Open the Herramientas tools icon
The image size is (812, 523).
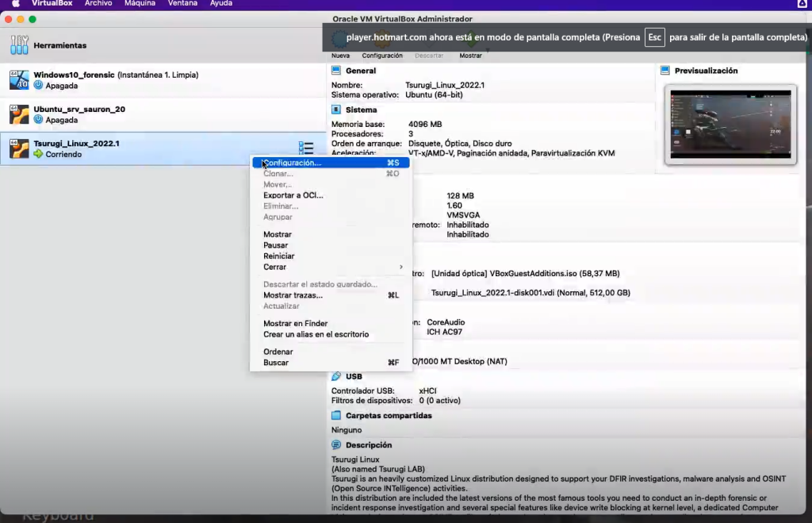(x=19, y=45)
